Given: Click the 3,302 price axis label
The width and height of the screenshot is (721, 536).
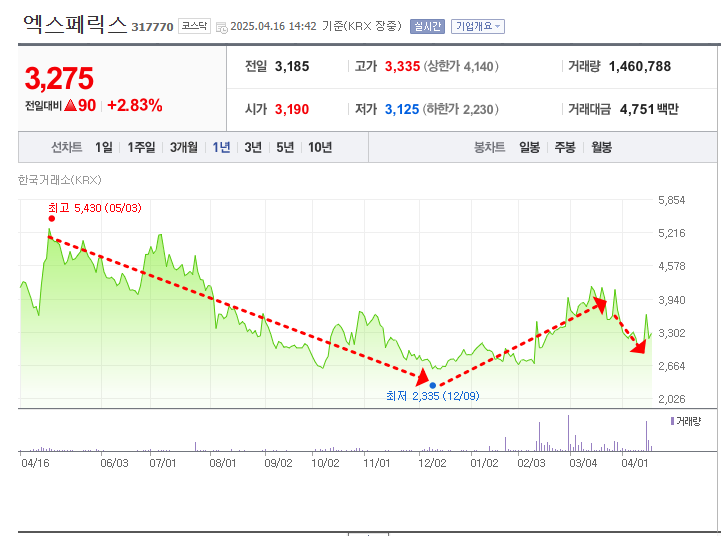Looking at the screenshot, I should (x=672, y=333).
